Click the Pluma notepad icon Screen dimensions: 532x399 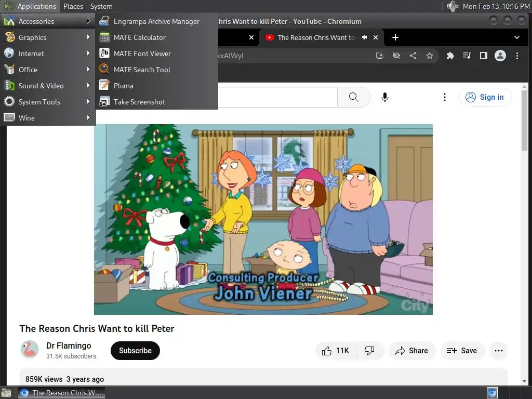pyautogui.click(x=104, y=86)
